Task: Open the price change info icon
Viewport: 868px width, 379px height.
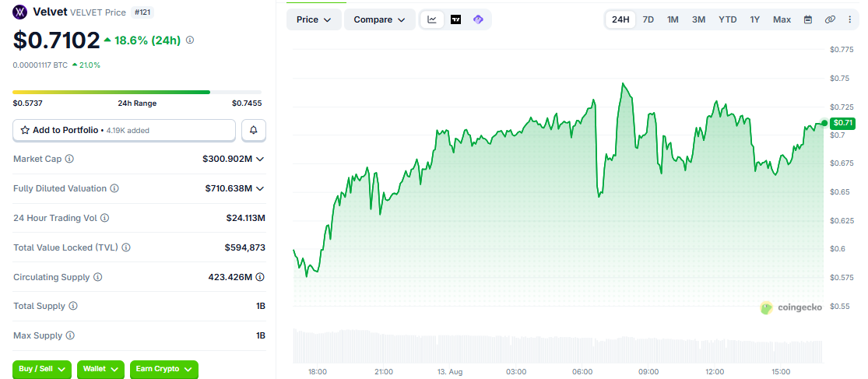Action: pos(190,40)
